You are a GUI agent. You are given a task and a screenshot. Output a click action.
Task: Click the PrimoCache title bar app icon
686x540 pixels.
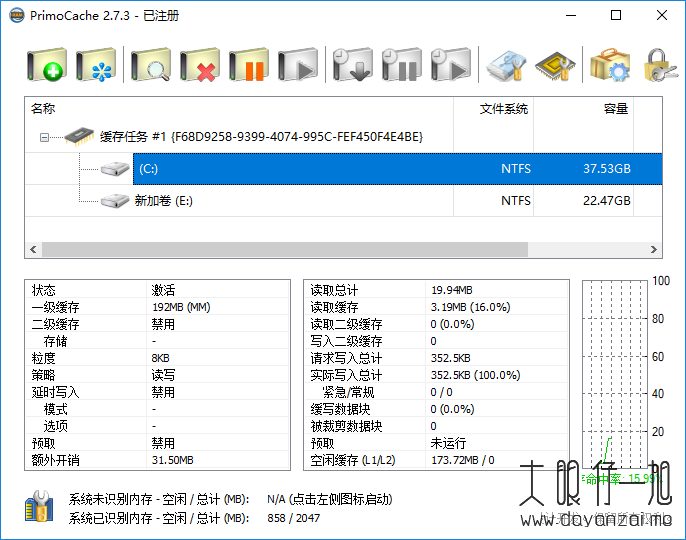coord(17,16)
